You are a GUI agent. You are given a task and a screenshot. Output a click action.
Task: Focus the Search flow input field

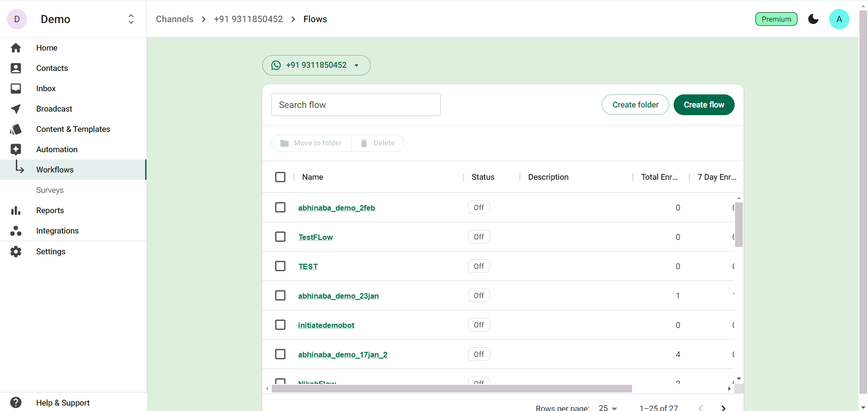(x=356, y=105)
